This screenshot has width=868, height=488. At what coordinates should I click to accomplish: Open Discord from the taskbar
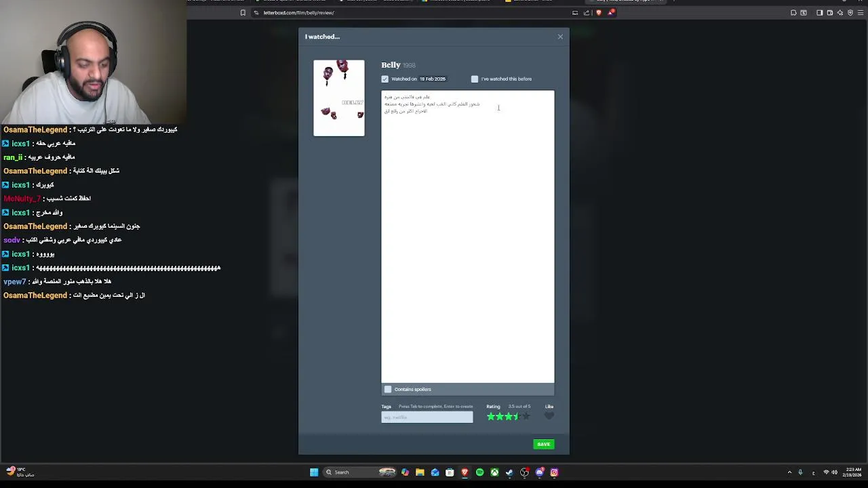(x=539, y=472)
